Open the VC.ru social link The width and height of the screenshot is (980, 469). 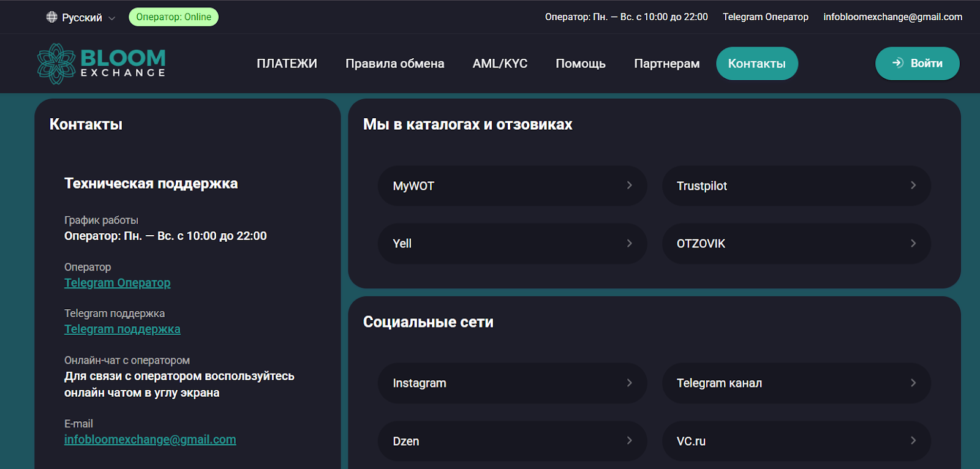[x=796, y=441]
